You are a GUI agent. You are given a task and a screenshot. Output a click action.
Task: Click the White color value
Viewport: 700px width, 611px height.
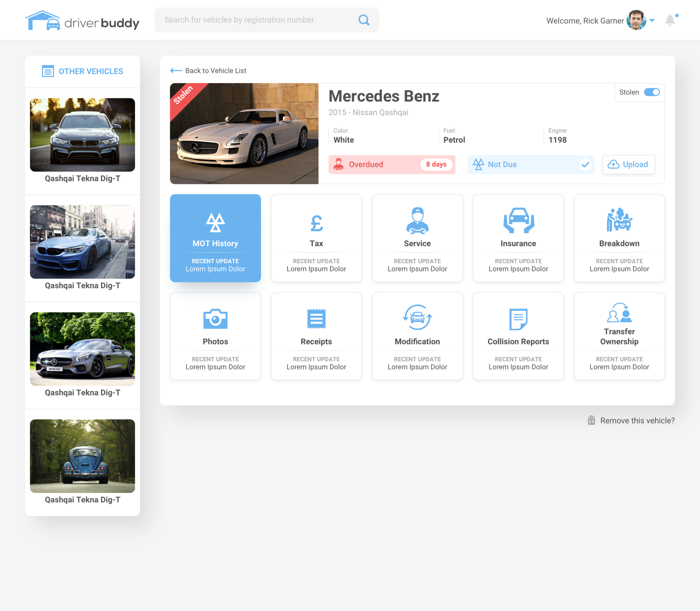344,140
